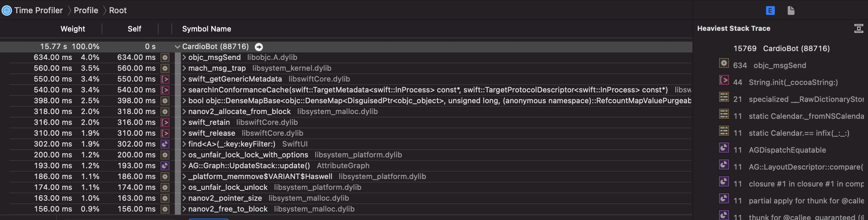
Task: Click the 0.9% weight on nanov2_free_to_block row
Action: click(90, 209)
